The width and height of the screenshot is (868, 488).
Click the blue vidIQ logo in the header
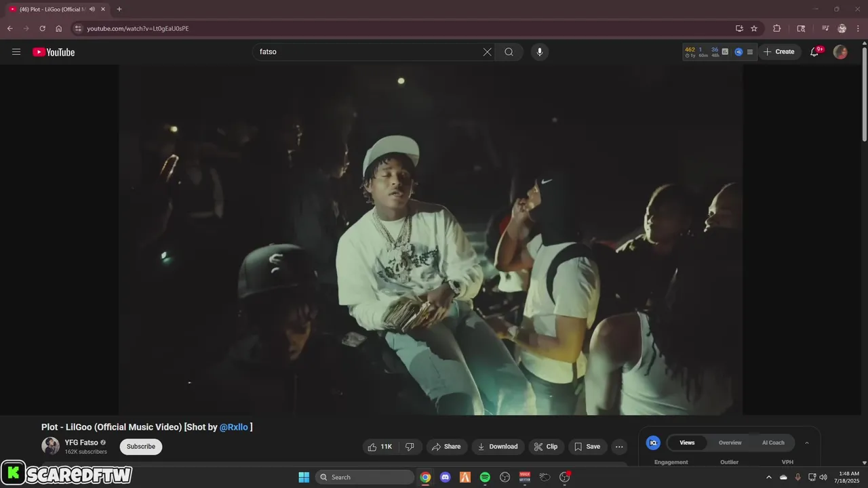pyautogui.click(x=738, y=52)
